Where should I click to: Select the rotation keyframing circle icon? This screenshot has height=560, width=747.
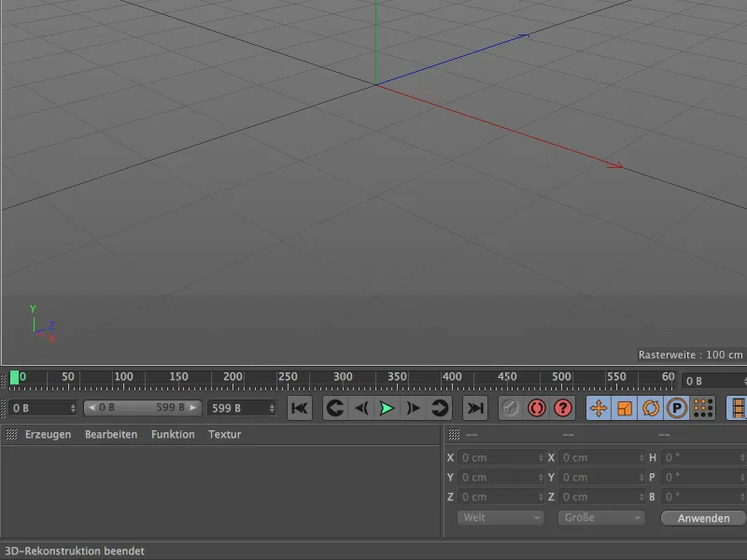pyautogui.click(x=651, y=406)
